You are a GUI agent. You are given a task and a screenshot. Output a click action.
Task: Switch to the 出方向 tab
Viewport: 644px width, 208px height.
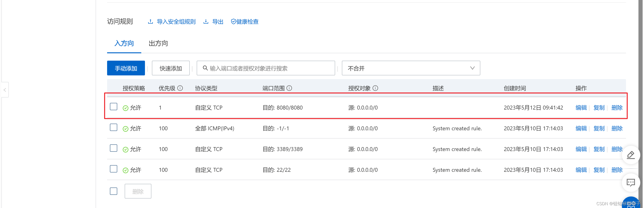tap(158, 43)
